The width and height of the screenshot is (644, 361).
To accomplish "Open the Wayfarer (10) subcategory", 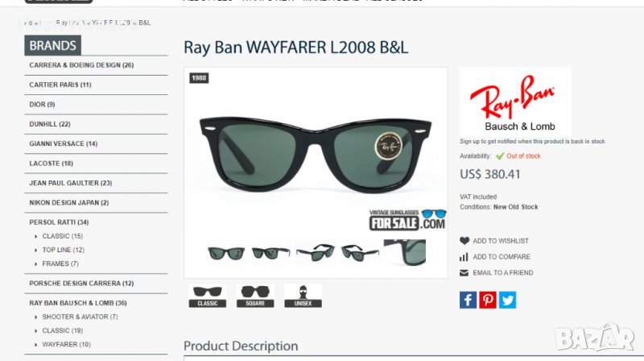I will pyautogui.click(x=66, y=345).
